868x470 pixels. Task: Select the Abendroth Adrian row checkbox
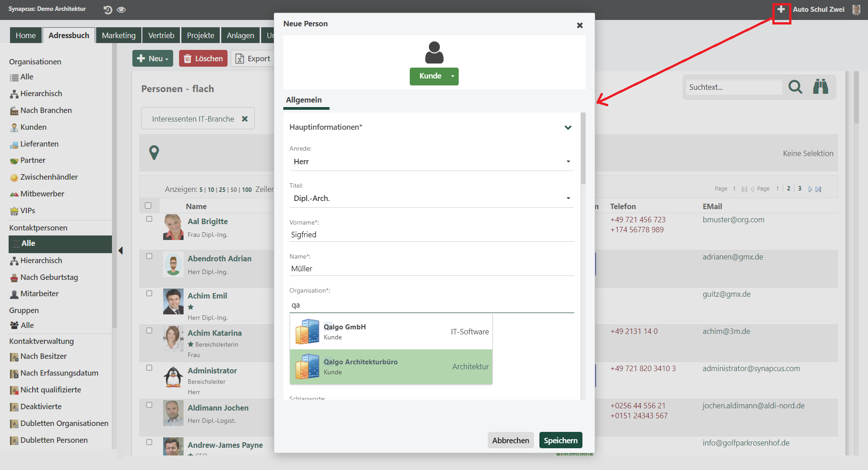click(x=149, y=256)
